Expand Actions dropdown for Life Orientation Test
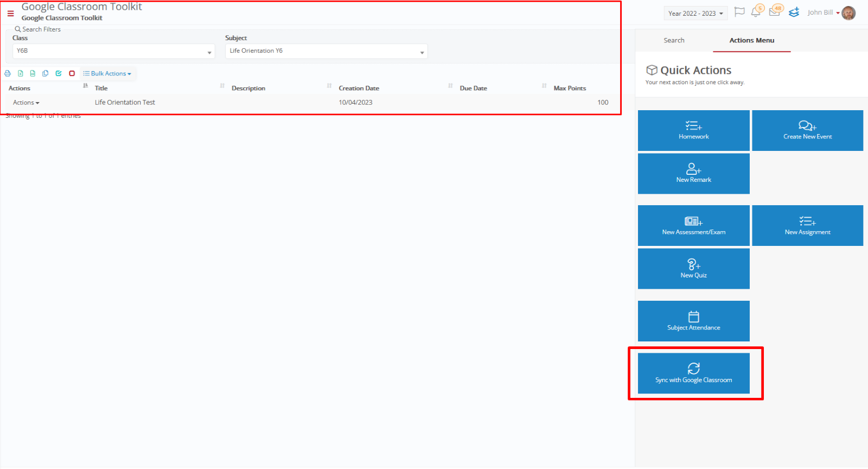The height and width of the screenshot is (469, 868). point(26,103)
